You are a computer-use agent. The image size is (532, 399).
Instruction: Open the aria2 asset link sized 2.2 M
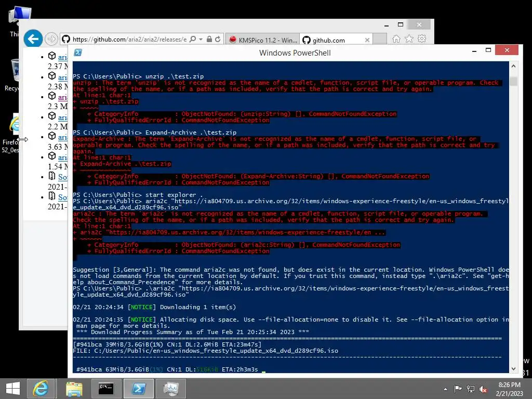coord(63,118)
